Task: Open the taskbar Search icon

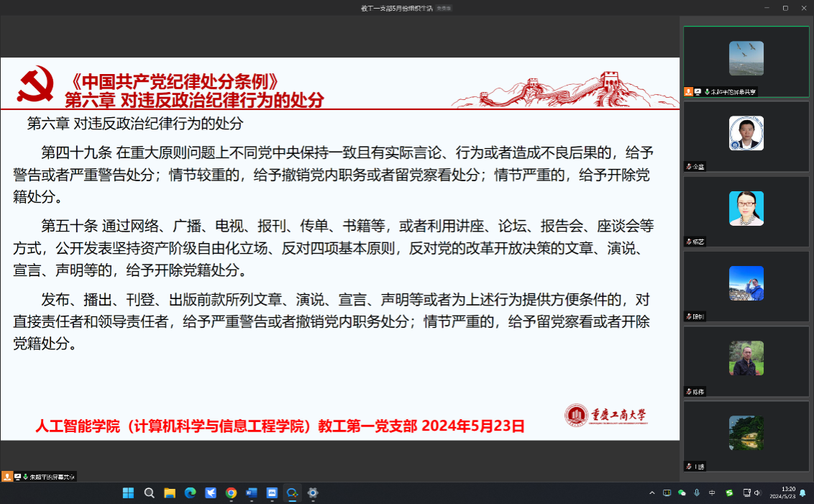Action: [149, 493]
